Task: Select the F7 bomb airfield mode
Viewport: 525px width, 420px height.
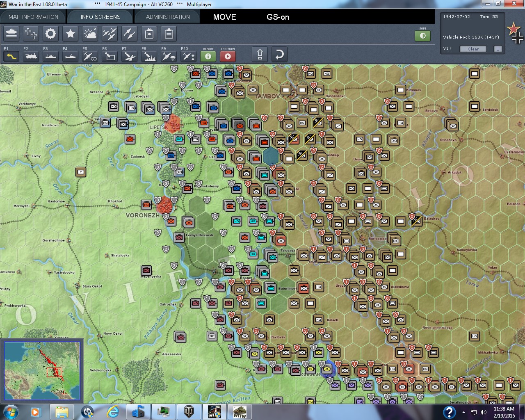Action: pos(130,56)
